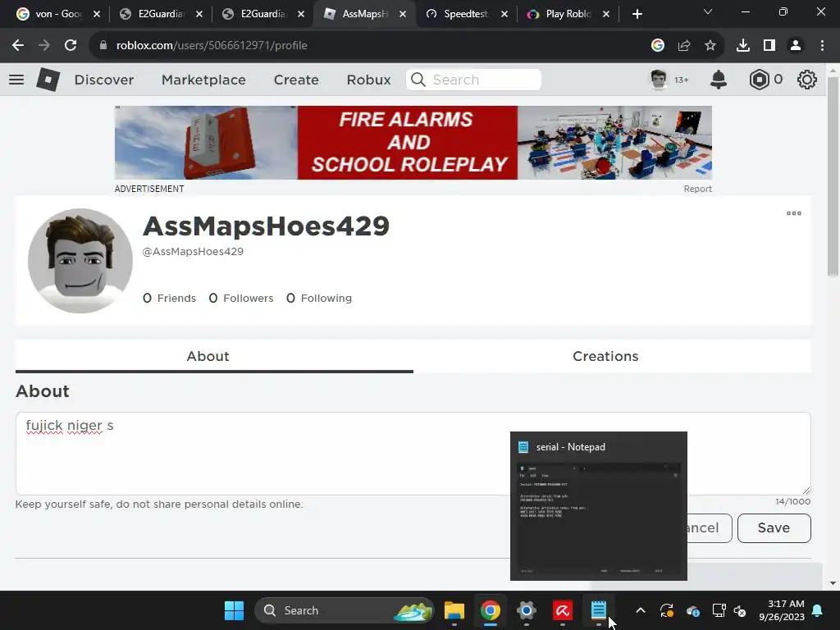840x630 pixels.
Task: Open Chrome downloads icon
Action: point(742,46)
